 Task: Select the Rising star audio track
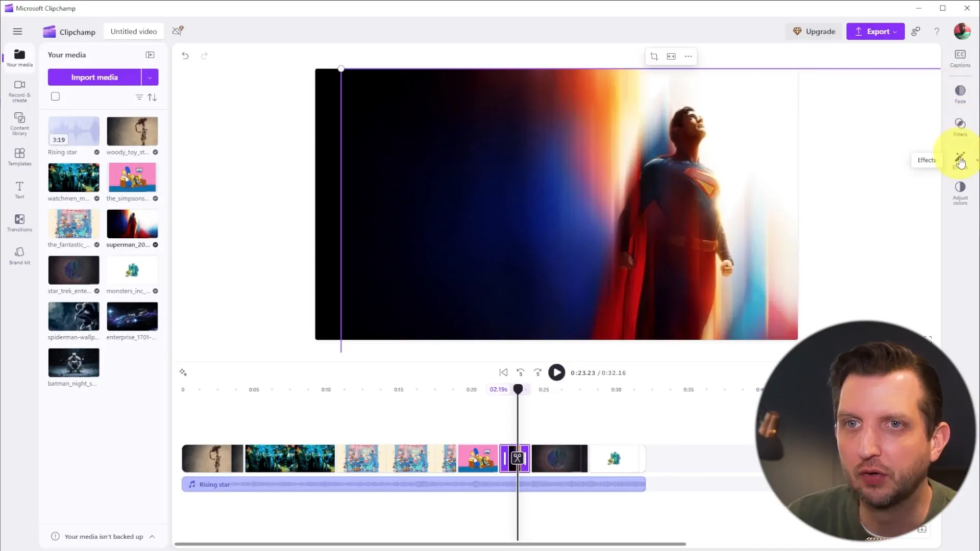[x=413, y=484]
